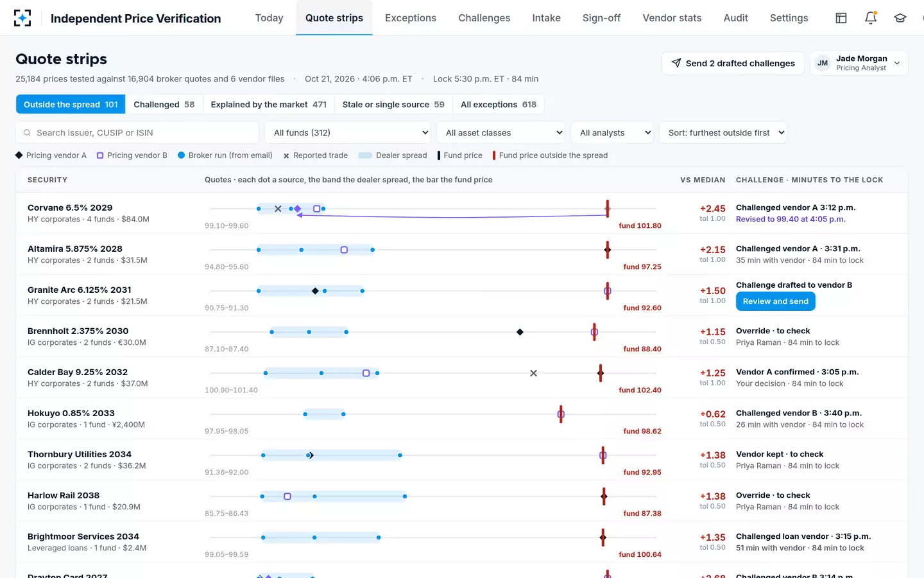Select the Thornbury Utilities 2034 security name

80,454
